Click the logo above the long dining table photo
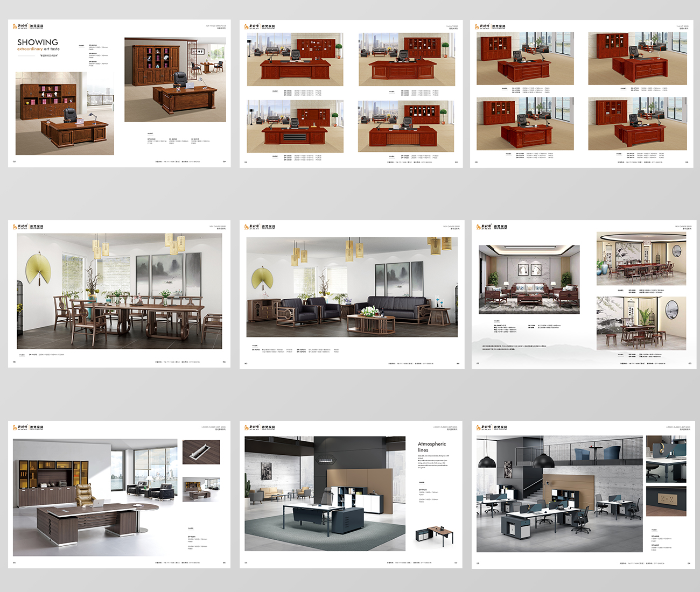Image resolution: width=700 pixels, height=592 pixels. pos(28,227)
